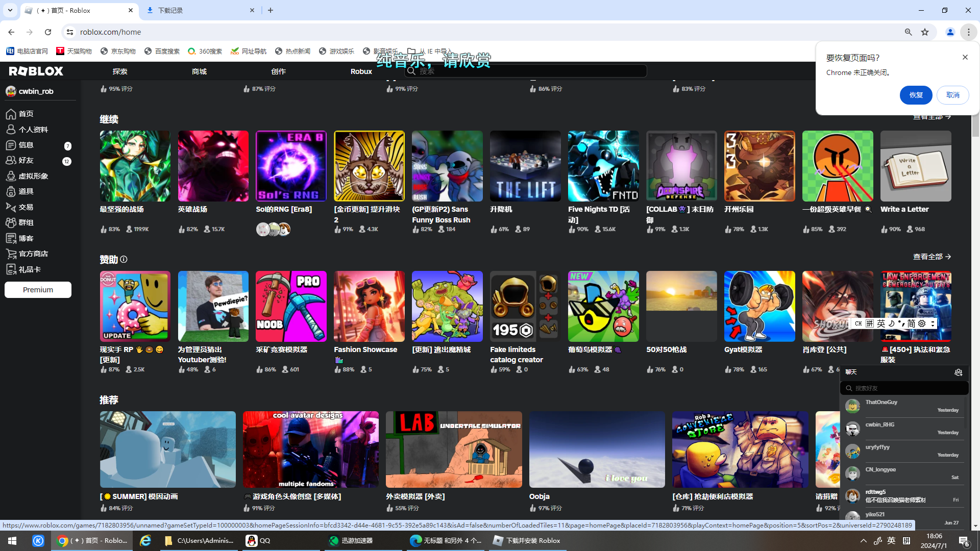The image size is (980, 551).
Task: Open 百度搜索 bookmark
Action: point(162,51)
